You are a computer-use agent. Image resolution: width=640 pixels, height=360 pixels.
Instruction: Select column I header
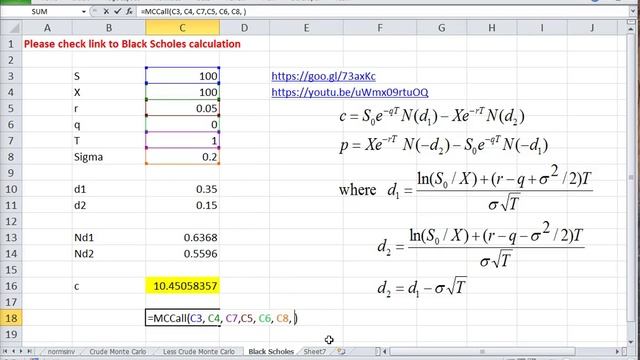542,28
